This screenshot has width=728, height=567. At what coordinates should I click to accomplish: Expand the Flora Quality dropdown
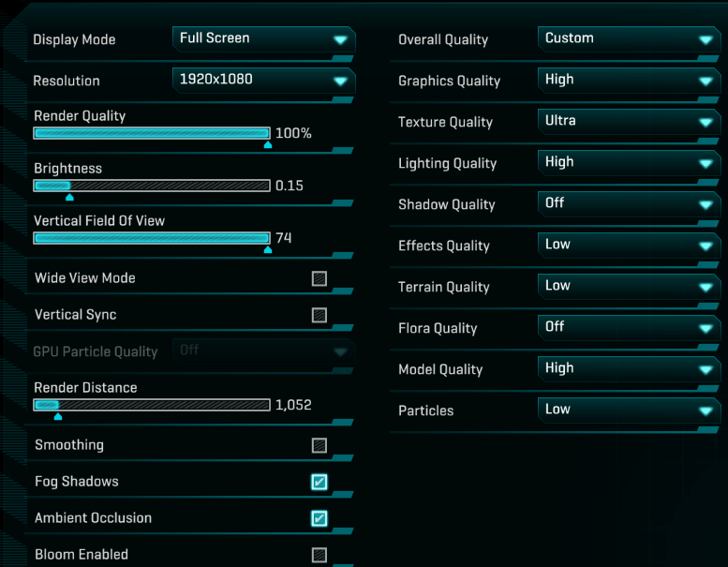click(629, 328)
